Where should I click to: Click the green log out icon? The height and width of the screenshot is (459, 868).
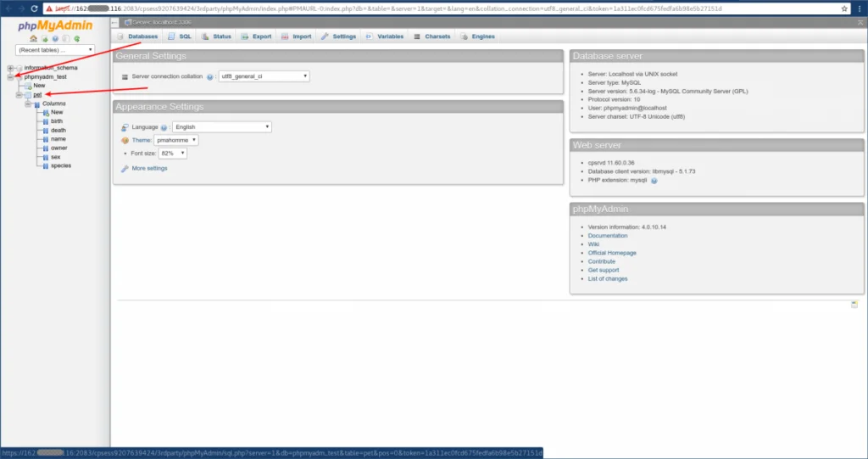pyautogui.click(x=45, y=38)
